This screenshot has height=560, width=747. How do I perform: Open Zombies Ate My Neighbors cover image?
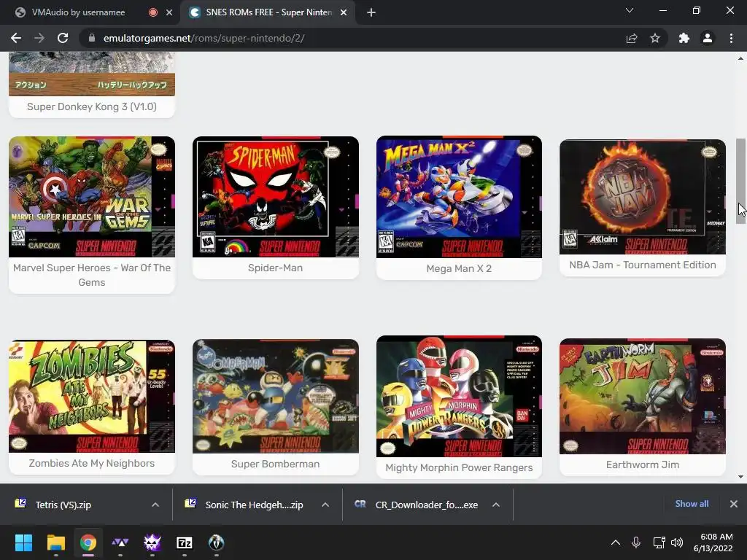[92, 396]
